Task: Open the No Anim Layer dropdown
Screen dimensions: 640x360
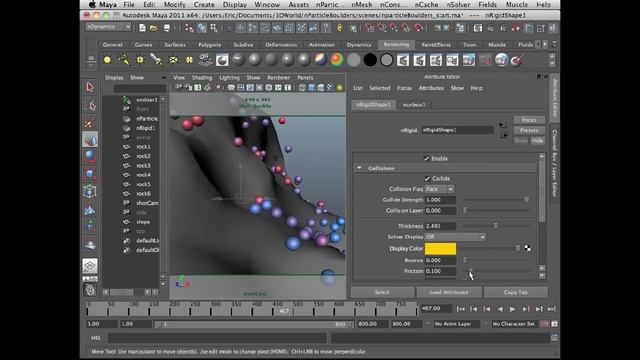Action: click(x=456, y=324)
